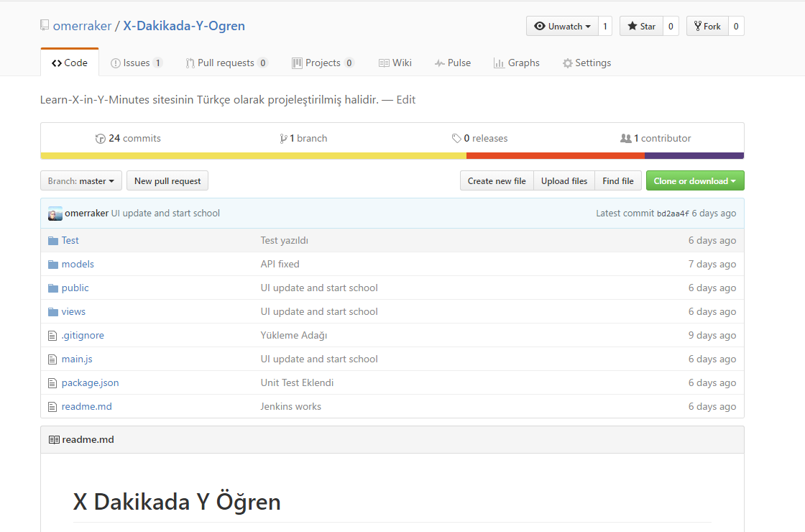Open the .gitignore file

(x=83, y=335)
